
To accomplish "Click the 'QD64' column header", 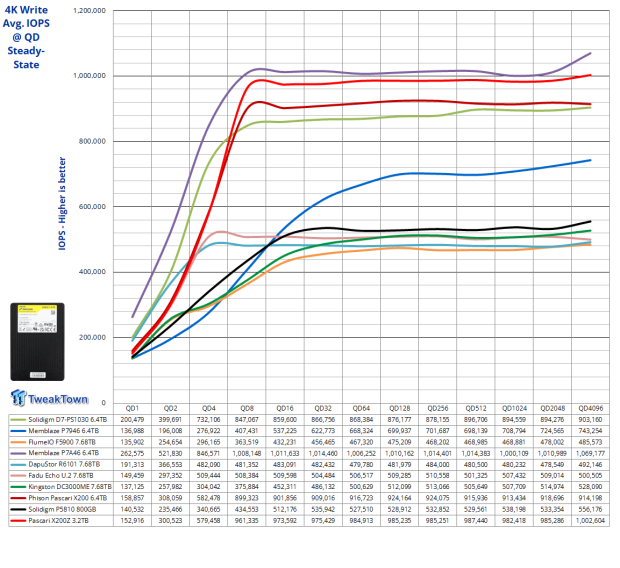I will (361, 408).
